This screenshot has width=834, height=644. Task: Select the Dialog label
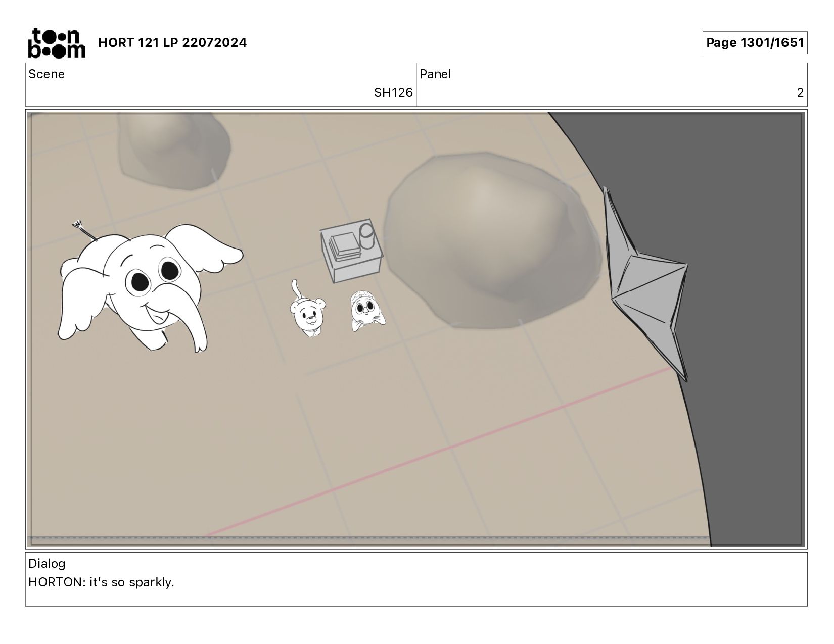[47, 564]
